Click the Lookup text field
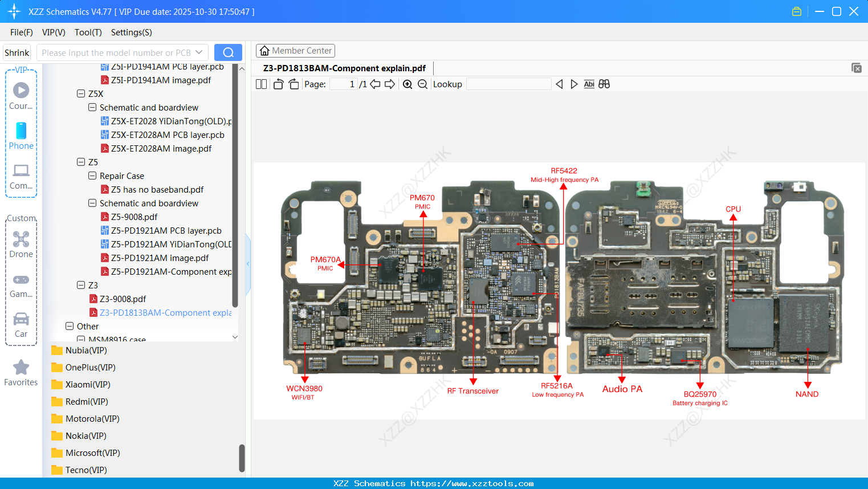 tap(508, 84)
